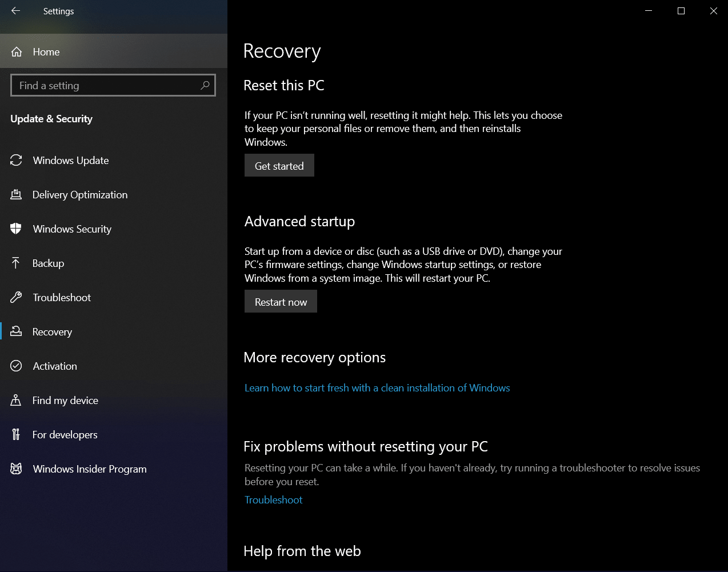Click the Delivery Optimization icon
This screenshot has height=572, width=728.
[16, 195]
